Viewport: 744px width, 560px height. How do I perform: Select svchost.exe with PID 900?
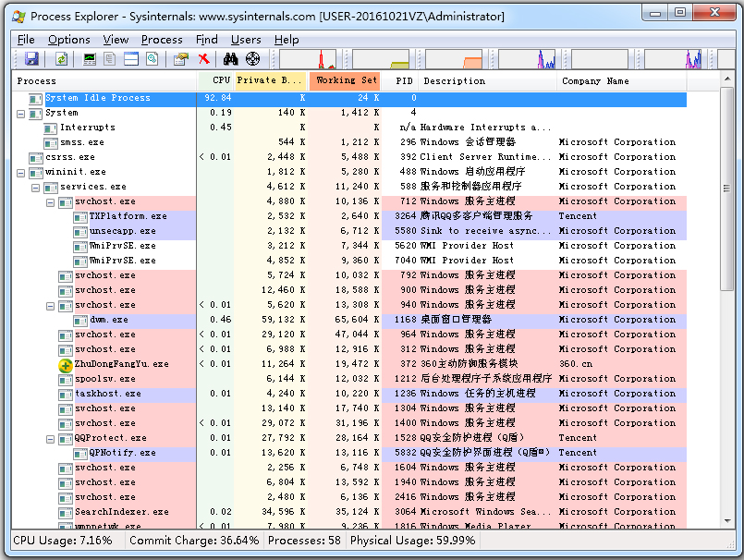[349, 290]
